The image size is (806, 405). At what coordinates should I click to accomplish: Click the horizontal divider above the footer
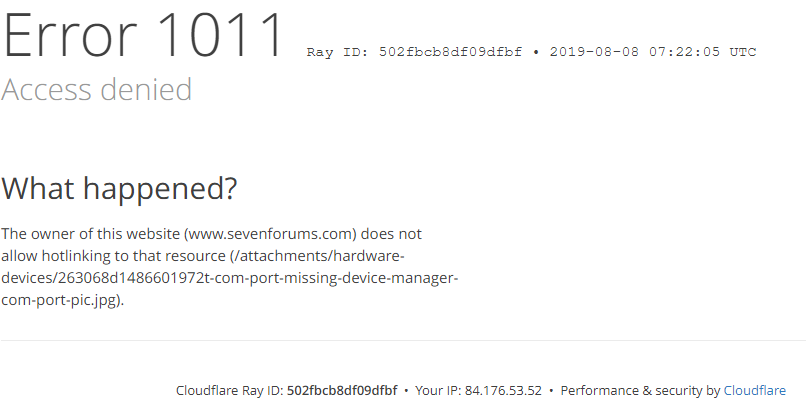(403, 340)
